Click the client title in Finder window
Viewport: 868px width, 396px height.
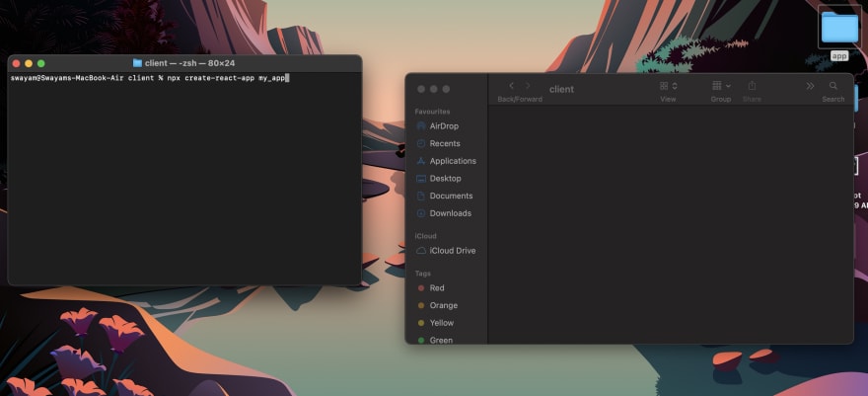561,89
